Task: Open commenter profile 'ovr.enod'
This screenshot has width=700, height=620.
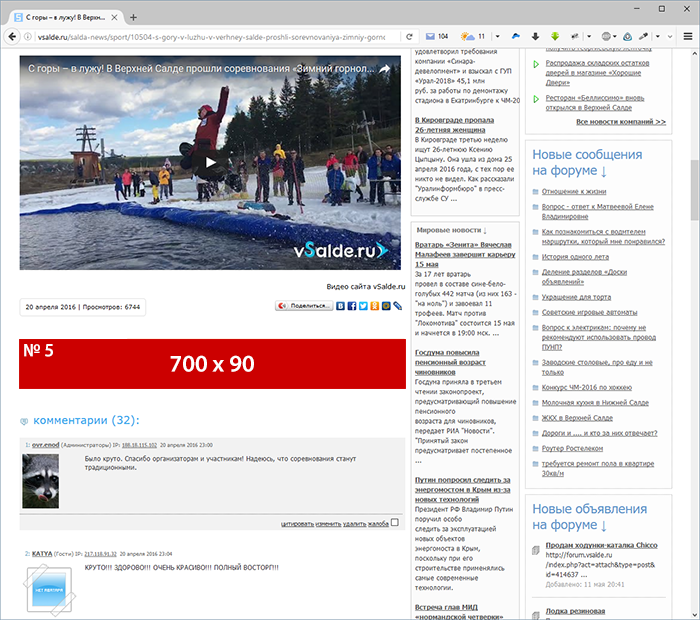Action: pyautogui.click(x=46, y=445)
